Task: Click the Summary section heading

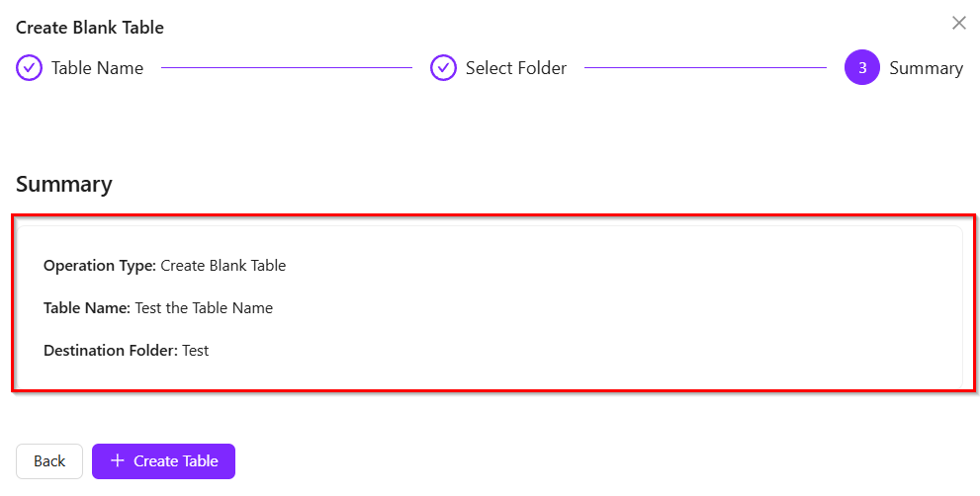Action: [x=64, y=185]
